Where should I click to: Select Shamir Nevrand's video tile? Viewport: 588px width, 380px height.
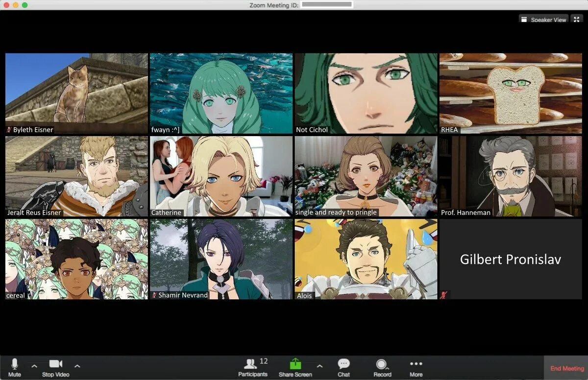[221, 259]
